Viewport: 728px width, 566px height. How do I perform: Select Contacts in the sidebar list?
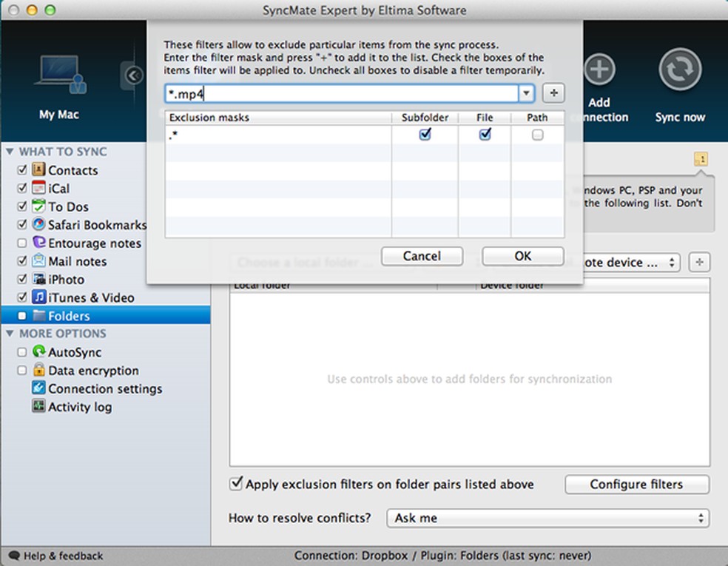point(73,170)
